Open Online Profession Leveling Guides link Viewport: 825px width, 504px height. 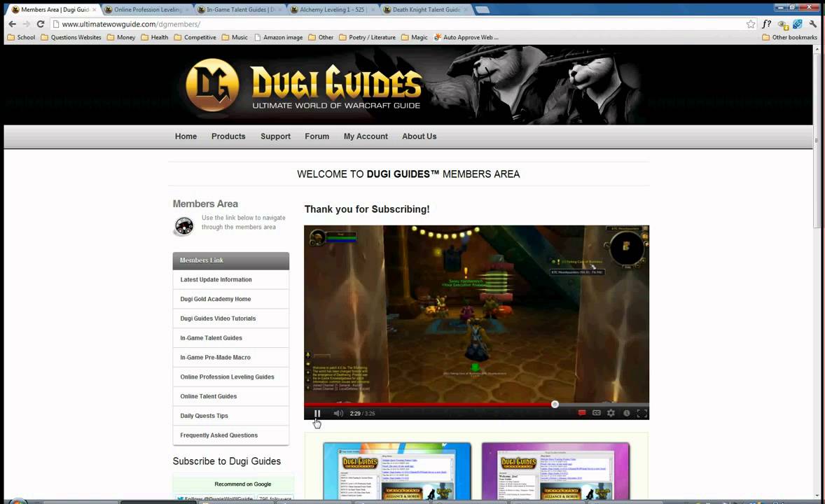[x=231, y=377]
